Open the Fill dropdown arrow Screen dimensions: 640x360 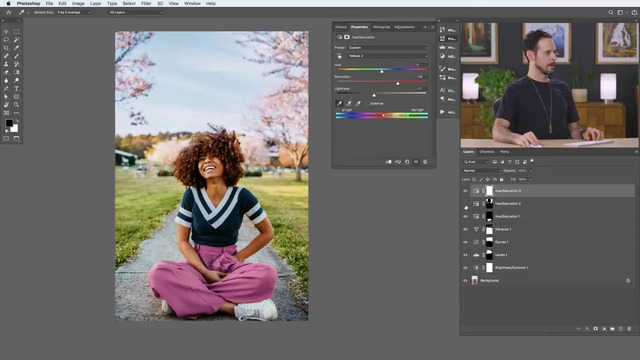coord(531,180)
